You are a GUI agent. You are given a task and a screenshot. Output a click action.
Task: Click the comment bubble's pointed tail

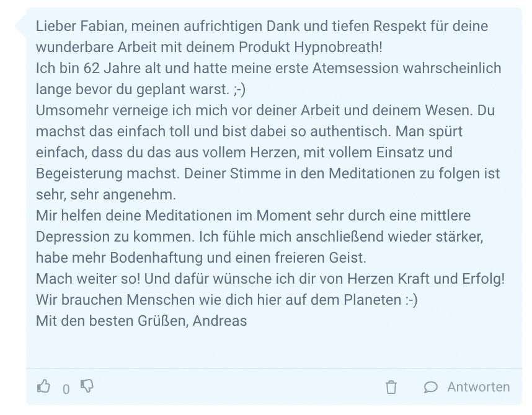click(20, 26)
